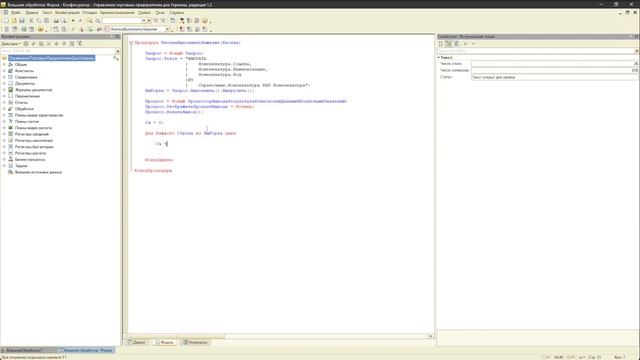Select Планы видов характеристик in tree
This screenshot has width=640, height=360.
pos(39,115)
